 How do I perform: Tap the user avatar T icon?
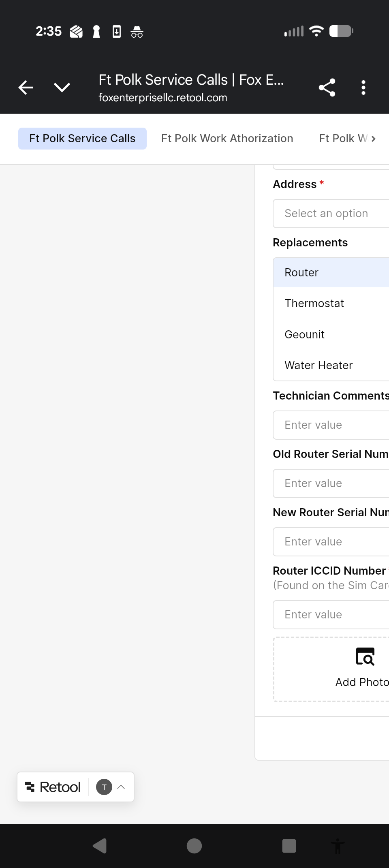104,787
